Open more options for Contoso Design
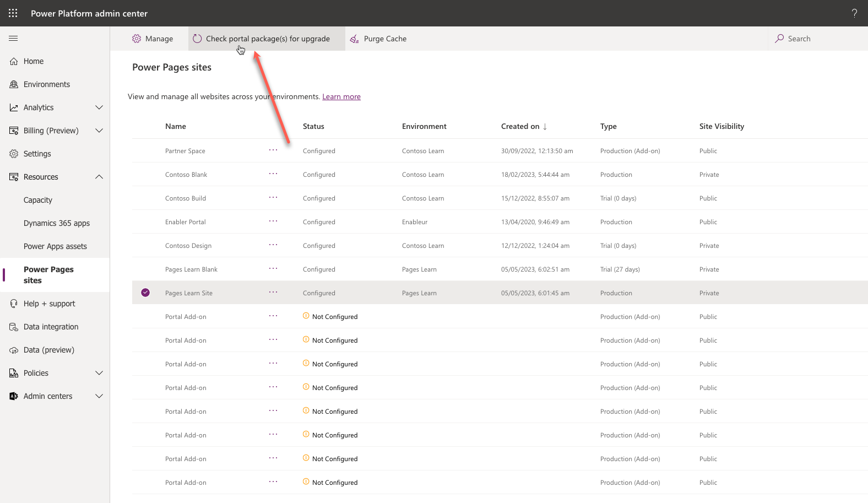The image size is (868, 503). (x=273, y=245)
